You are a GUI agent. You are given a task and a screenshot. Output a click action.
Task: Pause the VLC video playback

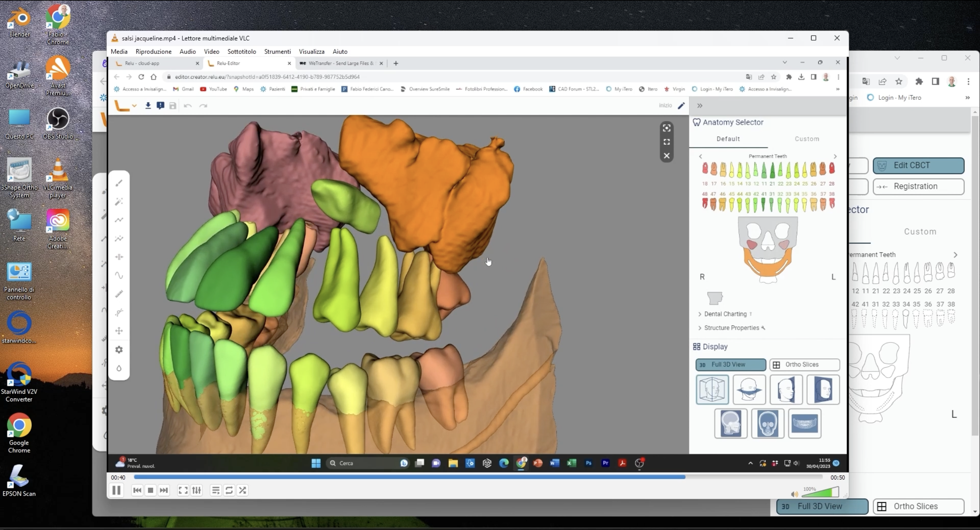tap(116, 490)
